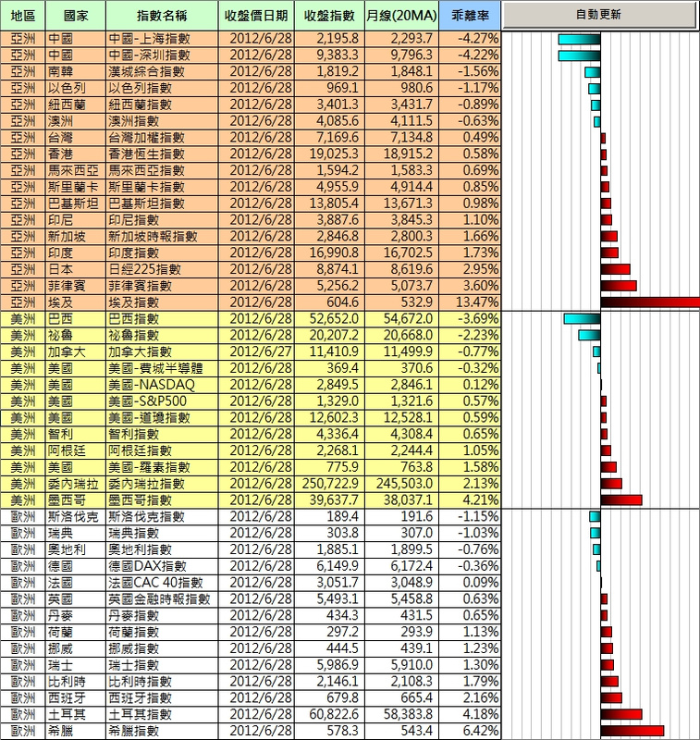
Task: Click the red bar for 埃及指數
Action: tap(650, 302)
